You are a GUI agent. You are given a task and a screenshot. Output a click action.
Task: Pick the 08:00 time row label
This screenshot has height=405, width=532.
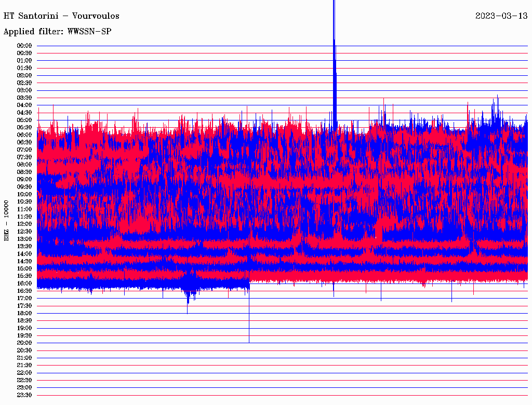pyautogui.click(x=24, y=165)
